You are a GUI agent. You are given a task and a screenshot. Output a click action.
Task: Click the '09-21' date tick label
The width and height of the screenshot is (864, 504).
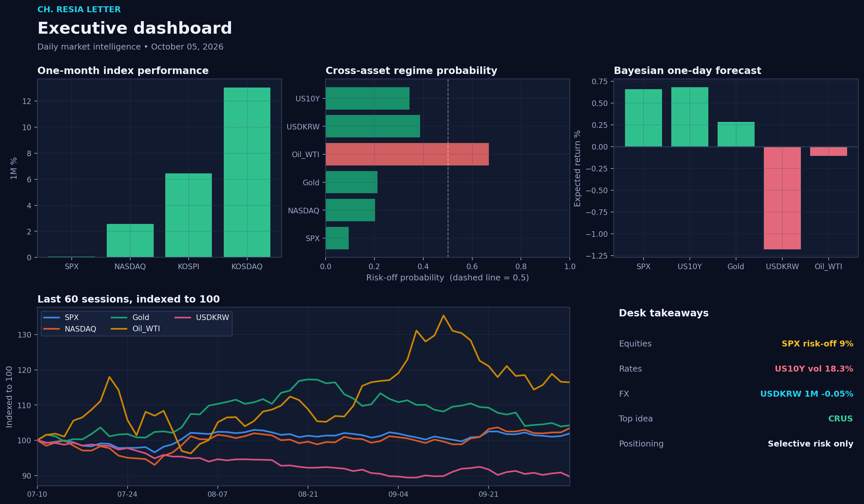488,494
